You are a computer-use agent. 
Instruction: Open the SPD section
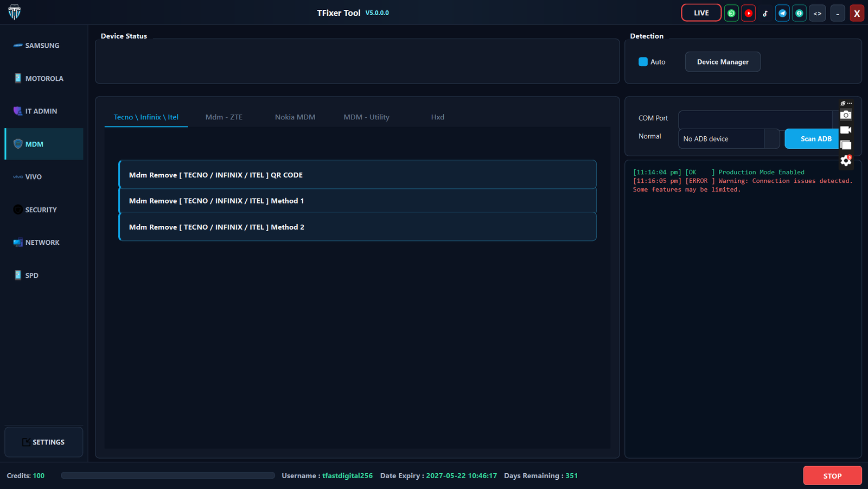coord(44,275)
